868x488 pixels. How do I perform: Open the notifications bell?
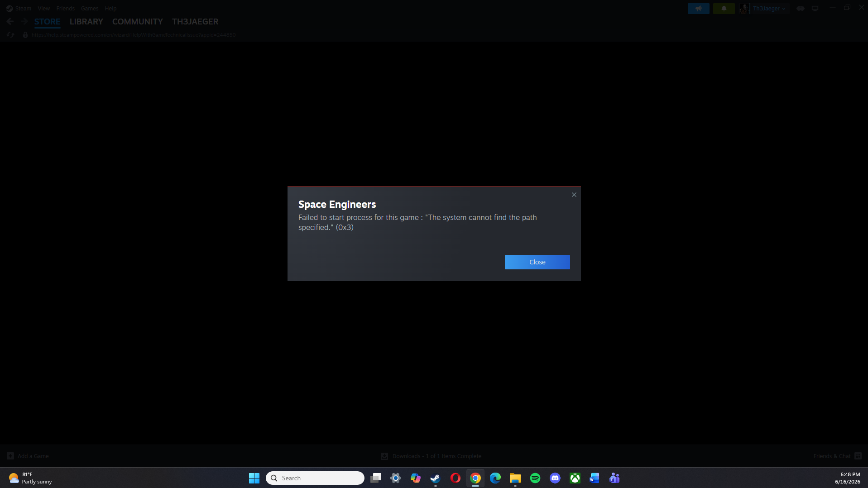click(724, 9)
